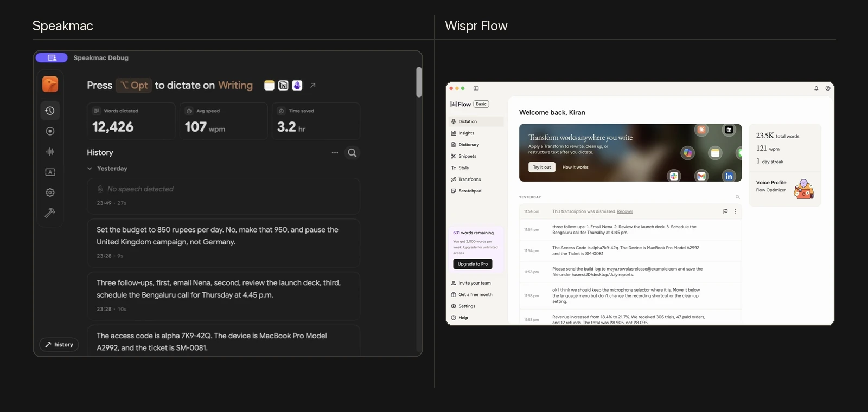
Task: Click 'Get a free month' in Flow sidebar
Action: (x=477, y=294)
